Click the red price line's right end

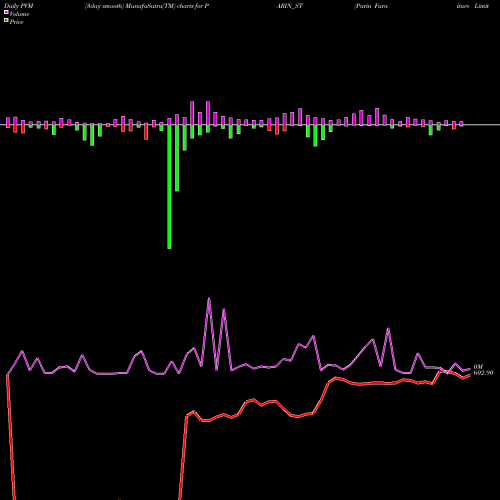(x=470, y=375)
